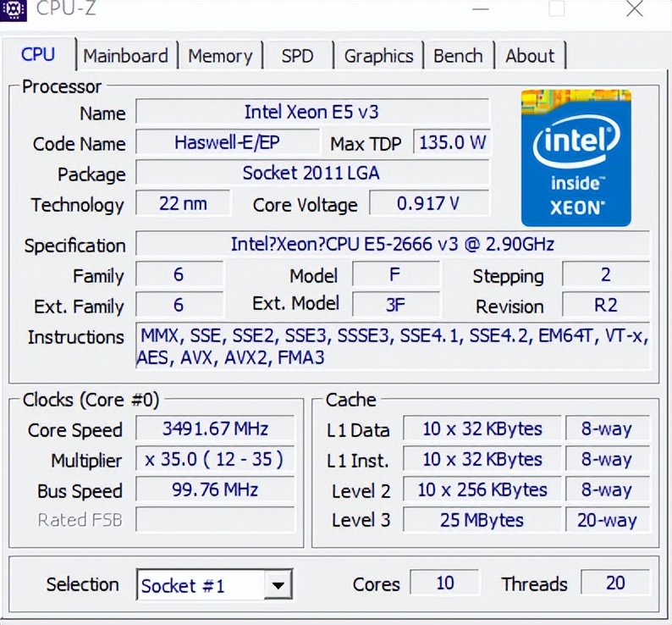The height and width of the screenshot is (625, 672).
Task: Click the Level 2 8-way value
Action: tap(608, 489)
